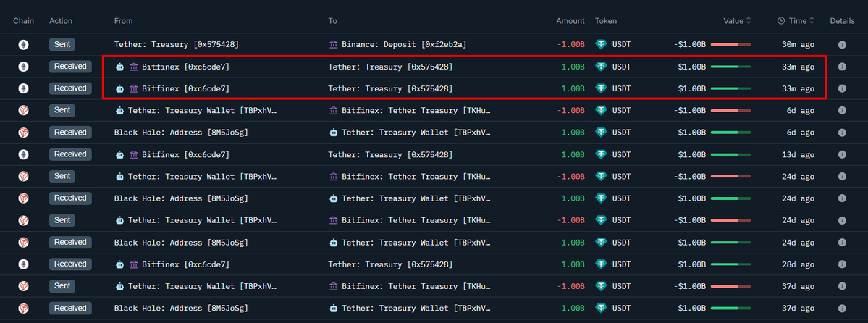Click Tron chain icon on the Received 6d ago row
This screenshot has width=868, height=323.
[x=23, y=133]
